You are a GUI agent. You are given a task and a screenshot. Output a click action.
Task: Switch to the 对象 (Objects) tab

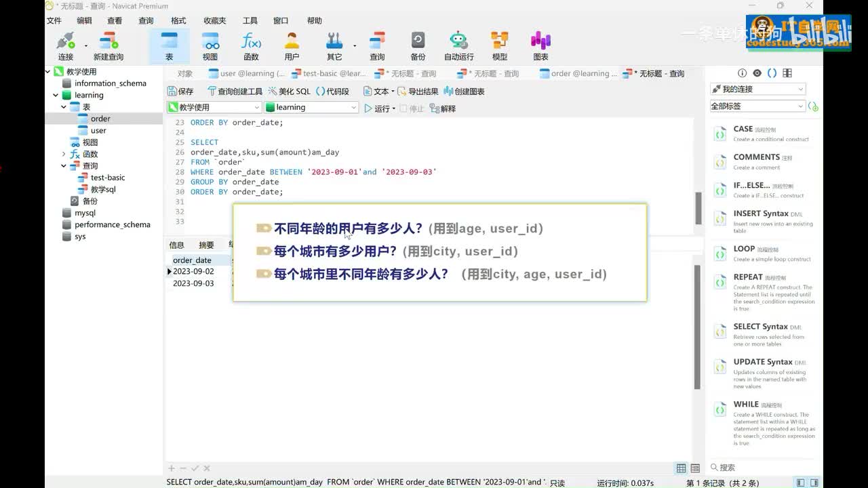(185, 73)
